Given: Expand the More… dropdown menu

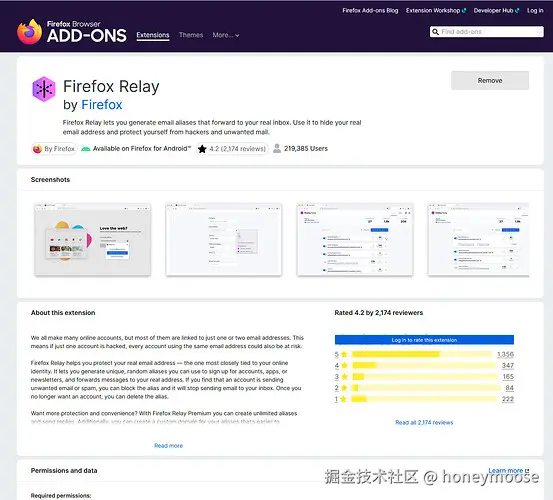Looking at the screenshot, I should [x=226, y=35].
